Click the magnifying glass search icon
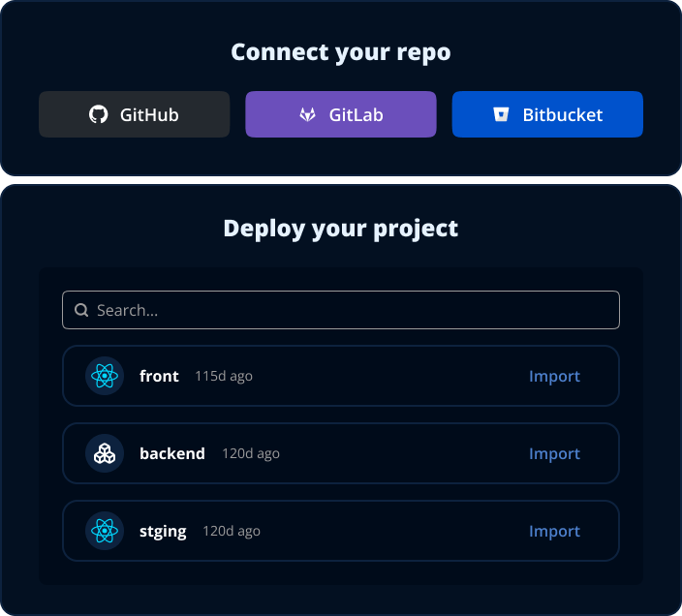This screenshot has height=616, width=682. click(82, 310)
